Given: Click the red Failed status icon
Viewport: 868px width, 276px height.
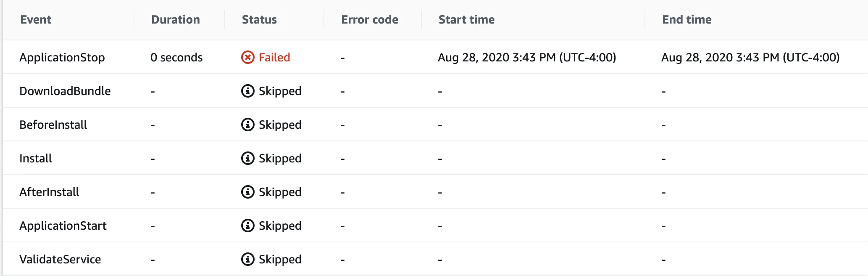Looking at the screenshot, I should tap(247, 57).
